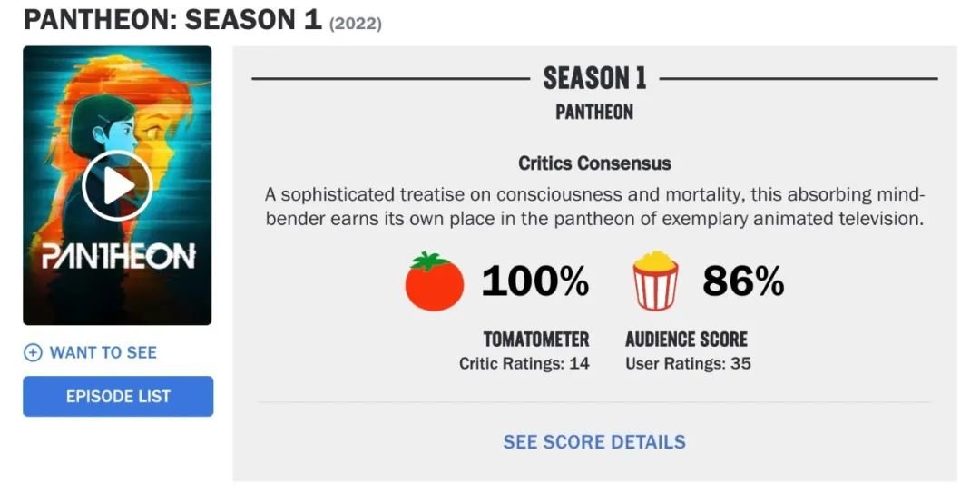The image size is (980, 493).
Task: Click the popcorn bucket audience icon
Action: pos(655,281)
